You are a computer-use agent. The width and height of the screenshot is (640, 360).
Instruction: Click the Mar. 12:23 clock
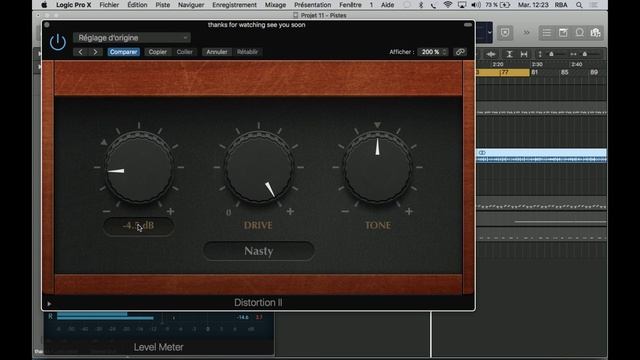pos(533,5)
